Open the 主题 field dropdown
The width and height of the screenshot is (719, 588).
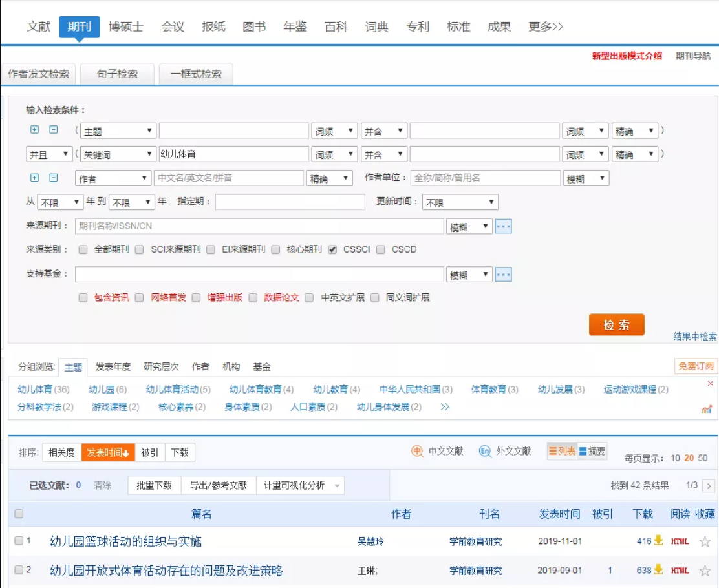click(x=118, y=131)
